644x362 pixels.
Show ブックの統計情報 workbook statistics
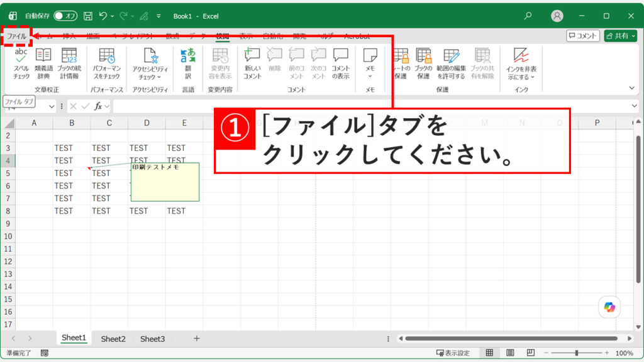(x=69, y=63)
